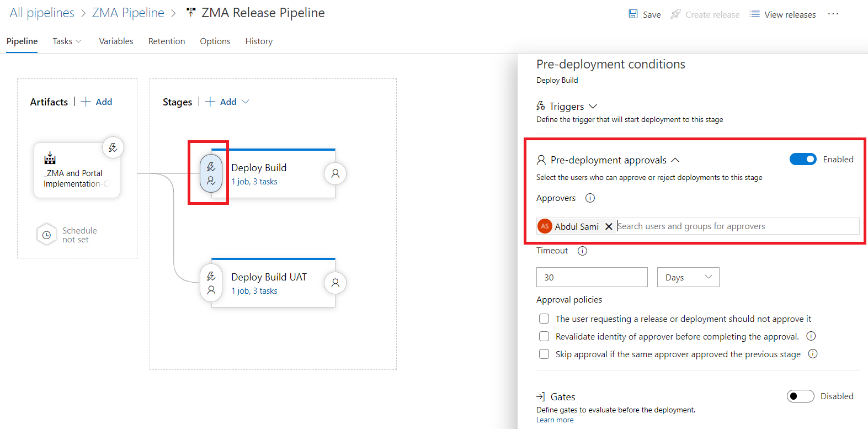Image resolution: width=868 pixels, height=429 pixels.
Task: Disable the Pre-deployment approvals toggle
Action: 803,160
